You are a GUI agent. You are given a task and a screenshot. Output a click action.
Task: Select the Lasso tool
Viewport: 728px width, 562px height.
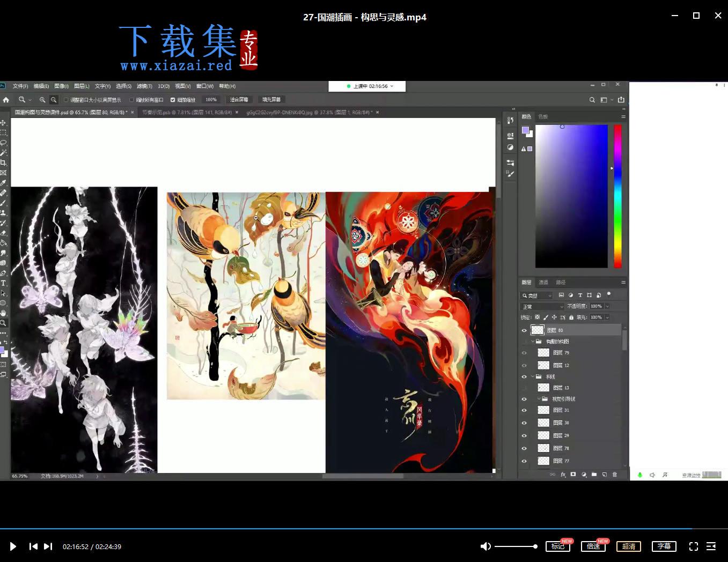(3, 143)
